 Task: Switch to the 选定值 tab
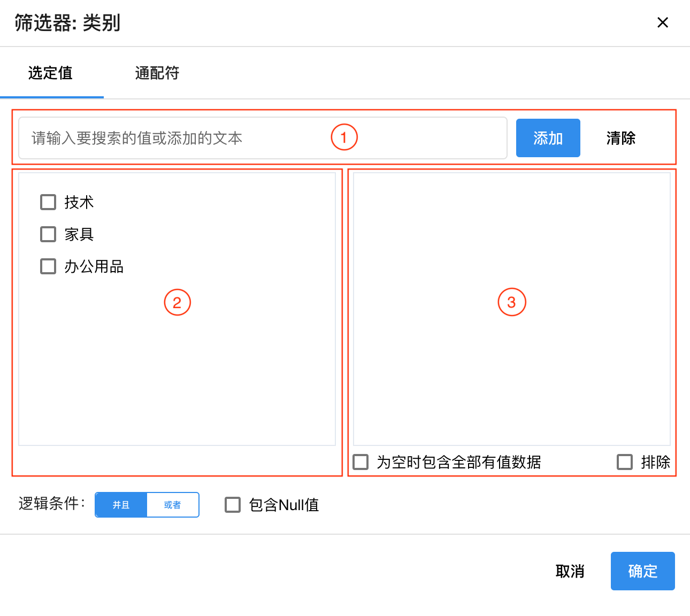click(x=50, y=73)
